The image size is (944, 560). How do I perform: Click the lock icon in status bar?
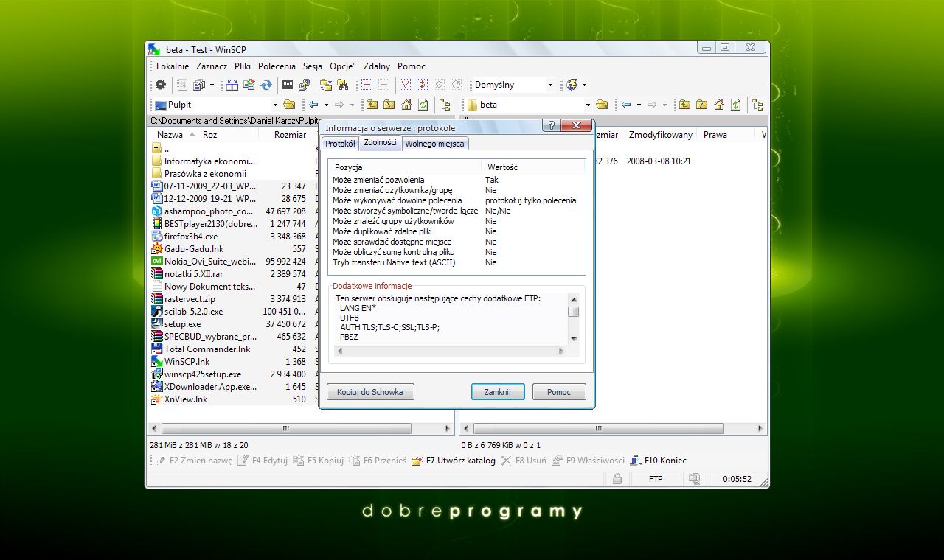point(617,479)
